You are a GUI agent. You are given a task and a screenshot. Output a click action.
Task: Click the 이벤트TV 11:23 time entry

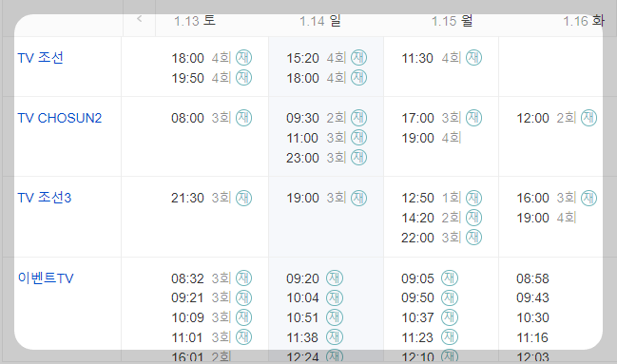point(417,337)
